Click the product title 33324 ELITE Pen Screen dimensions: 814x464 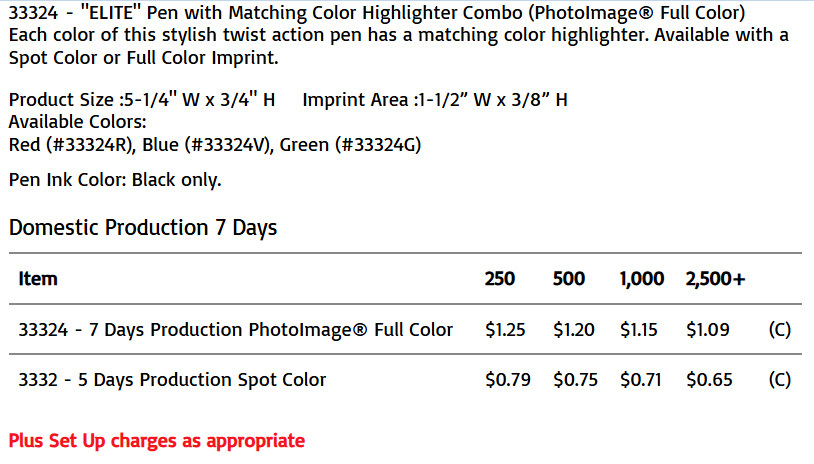tap(377, 12)
